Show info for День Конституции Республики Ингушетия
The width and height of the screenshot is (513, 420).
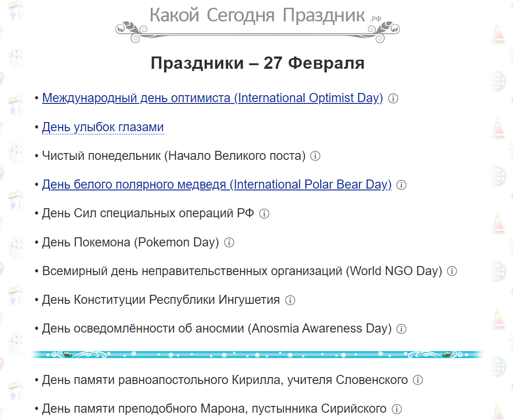tap(290, 300)
